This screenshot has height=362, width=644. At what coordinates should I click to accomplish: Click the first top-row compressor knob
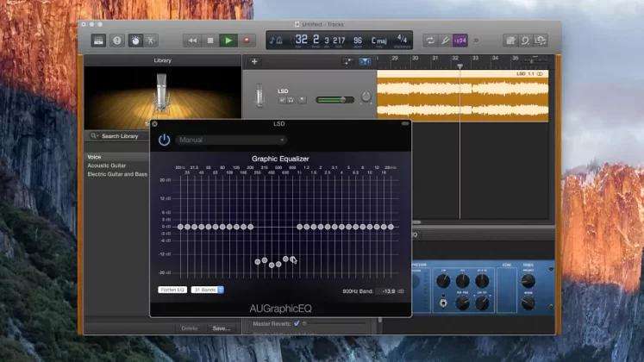coord(443,281)
